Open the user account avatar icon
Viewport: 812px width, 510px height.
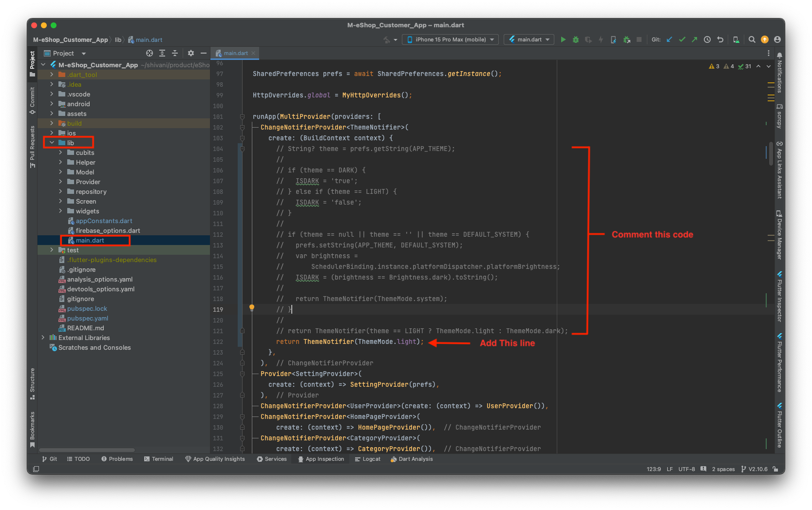click(x=777, y=39)
